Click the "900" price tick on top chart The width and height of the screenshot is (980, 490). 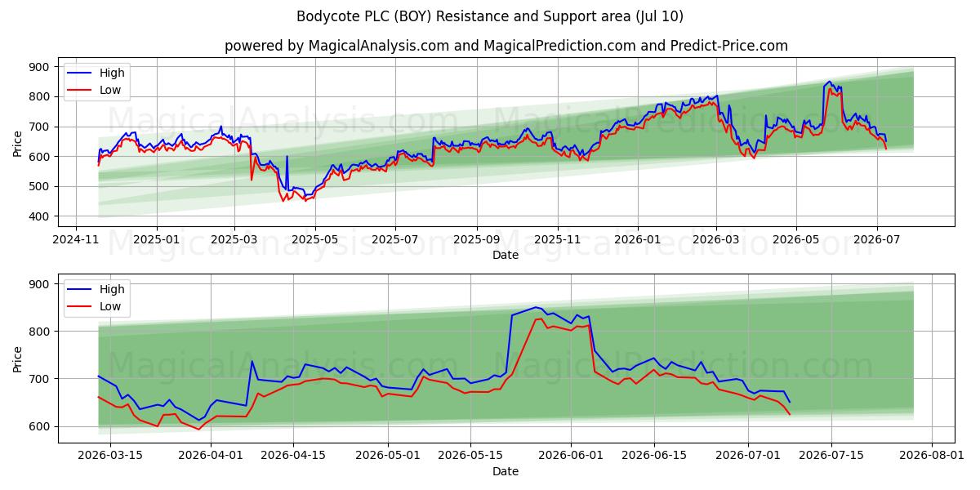pyautogui.click(x=40, y=67)
